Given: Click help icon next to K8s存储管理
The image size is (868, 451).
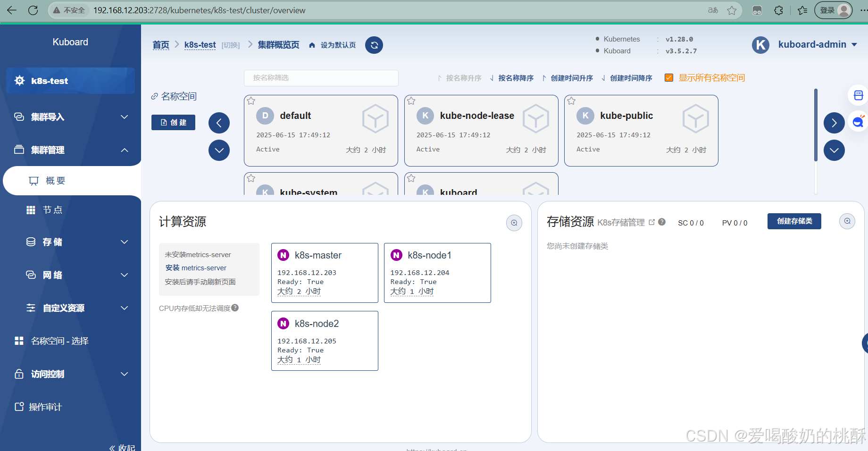Looking at the screenshot, I should pos(662,222).
